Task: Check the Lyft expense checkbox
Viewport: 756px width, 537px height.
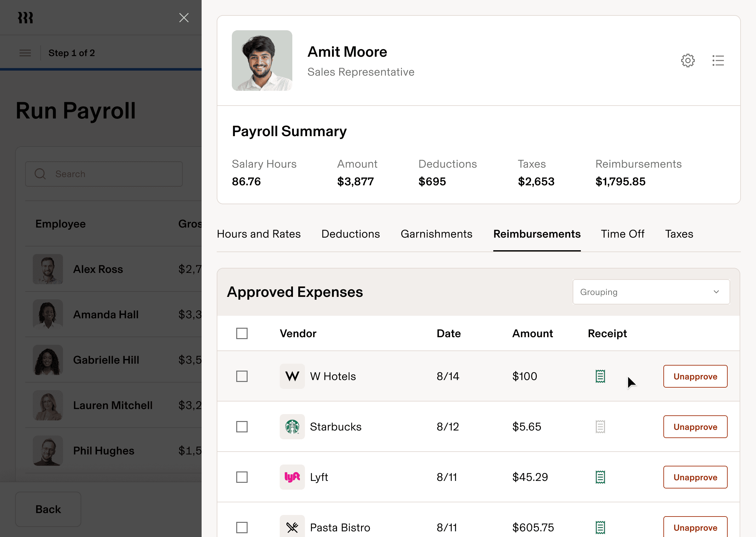Action: 242,477
